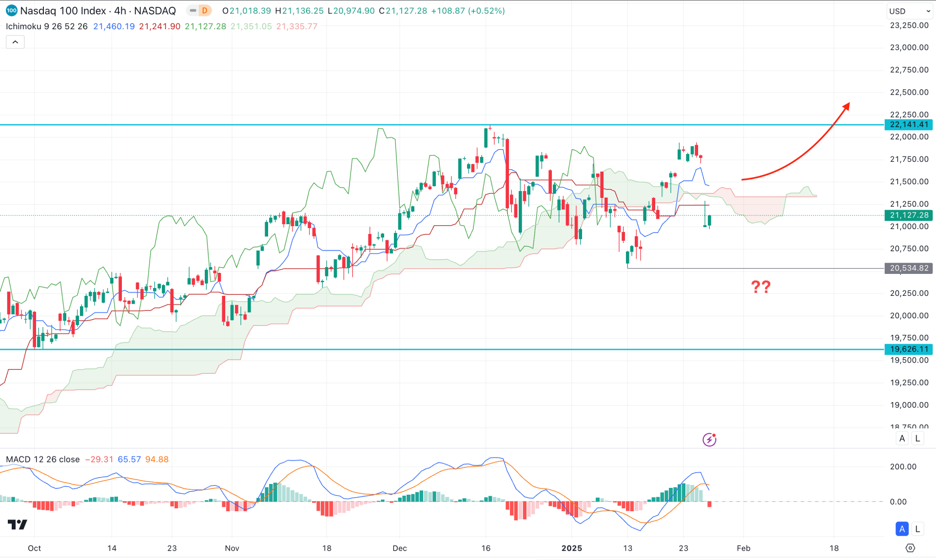Click the open price value 21,018.39
Image resolution: width=936 pixels, height=560 pixels.
pos(250,11)
